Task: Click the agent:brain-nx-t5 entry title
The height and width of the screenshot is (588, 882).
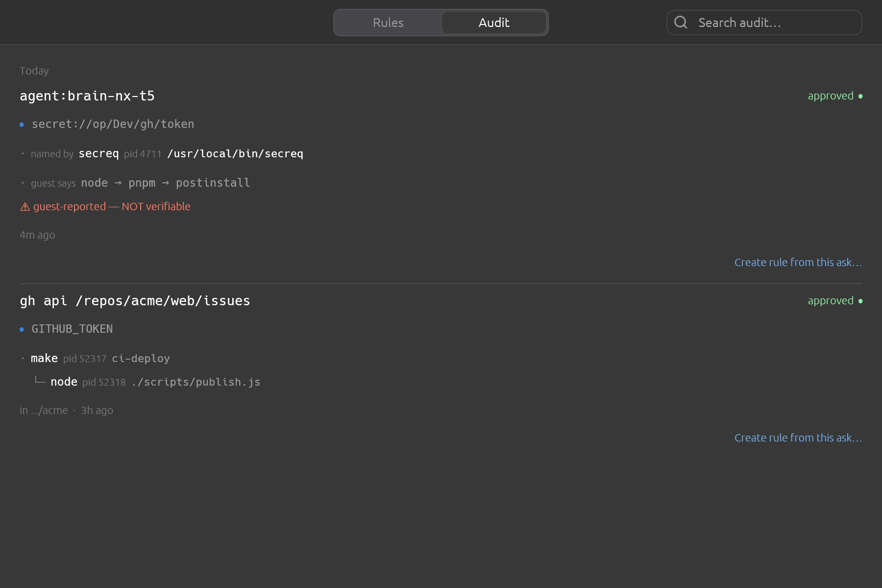Action: pos(87,96)
